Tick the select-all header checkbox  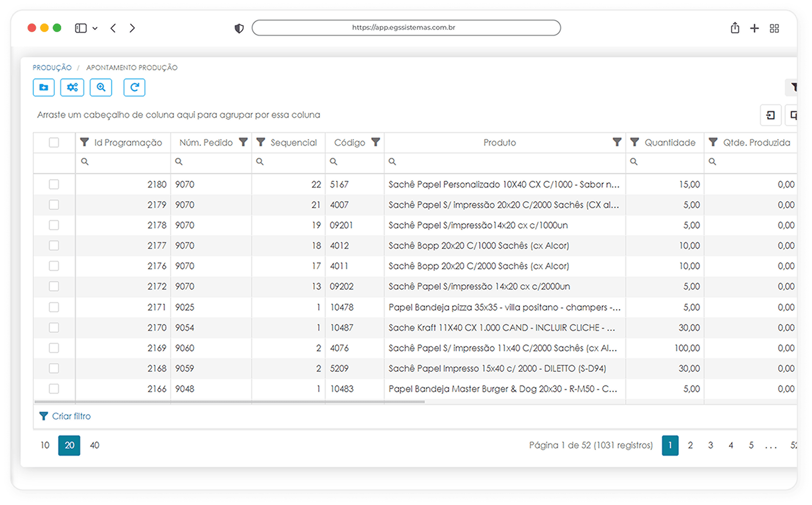point(54,142)
